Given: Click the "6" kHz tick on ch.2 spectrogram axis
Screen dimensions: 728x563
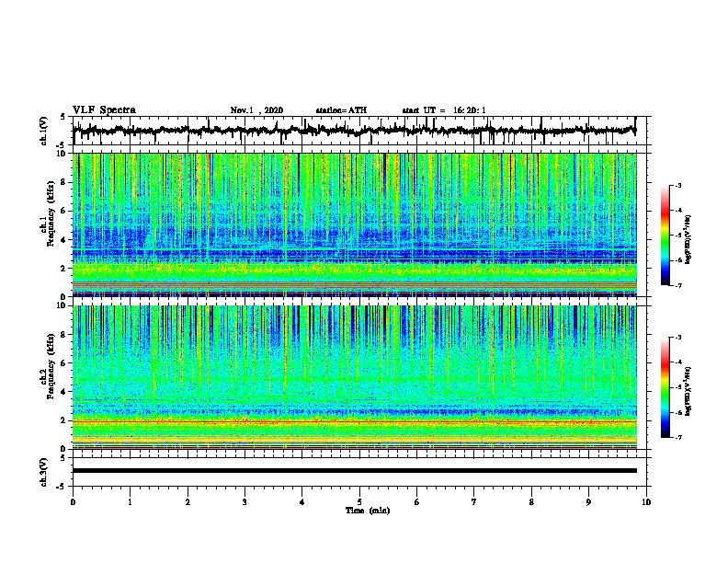Looking at the screenshot, I should 63,363.
